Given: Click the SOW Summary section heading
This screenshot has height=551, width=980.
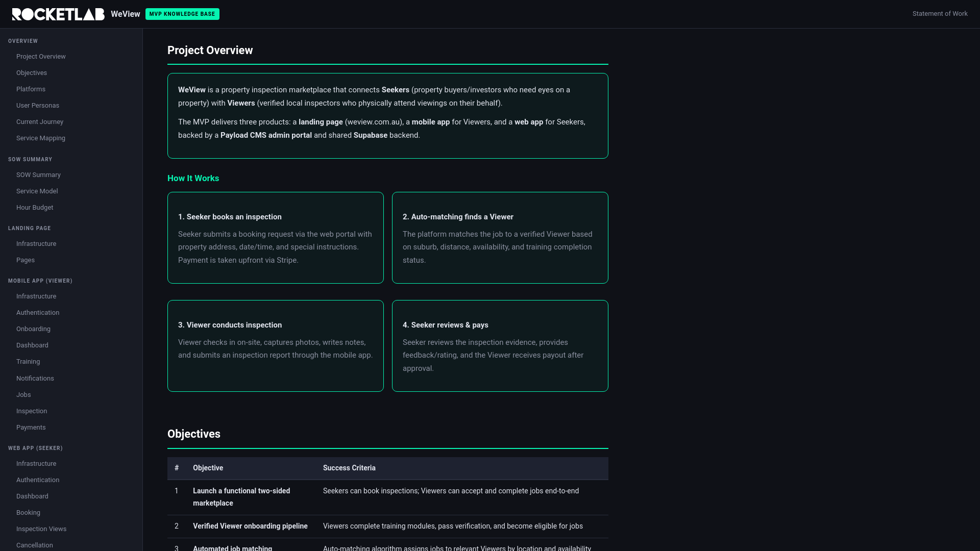Looking at the screenshot, I should pos(30,159).
